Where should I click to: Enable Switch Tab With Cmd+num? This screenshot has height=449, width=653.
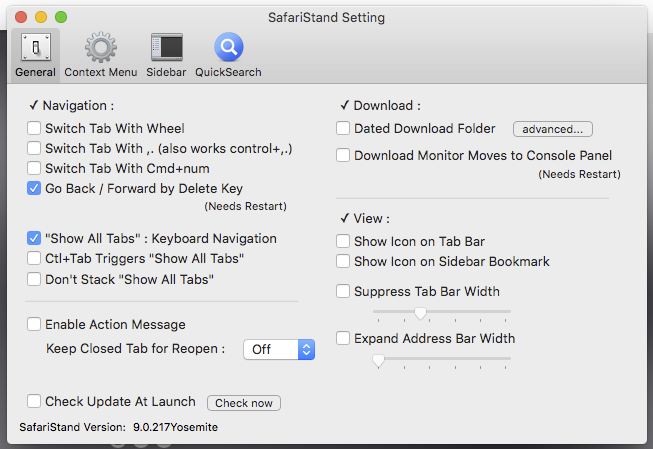pyautogui.click(x=35, y=169)
